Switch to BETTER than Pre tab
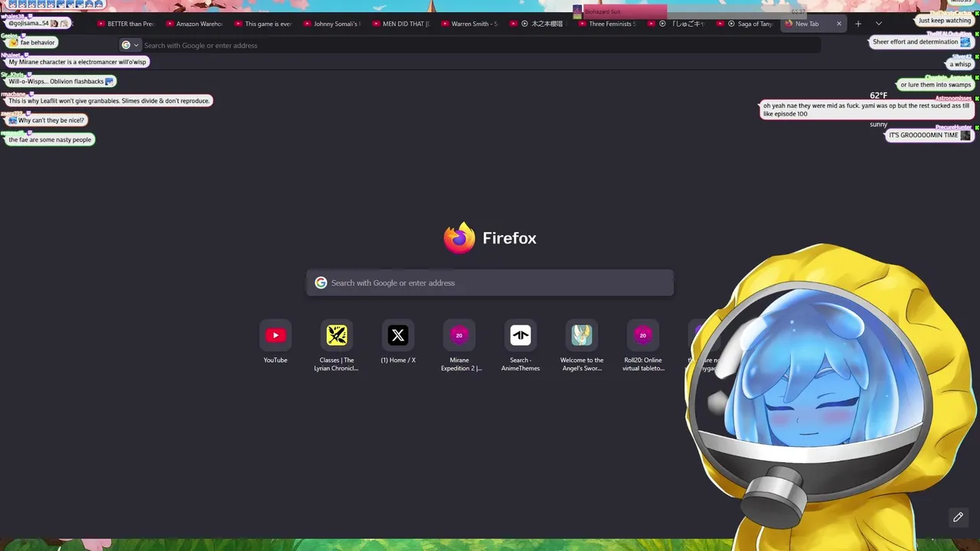980x551 pixels. [126, 24]
